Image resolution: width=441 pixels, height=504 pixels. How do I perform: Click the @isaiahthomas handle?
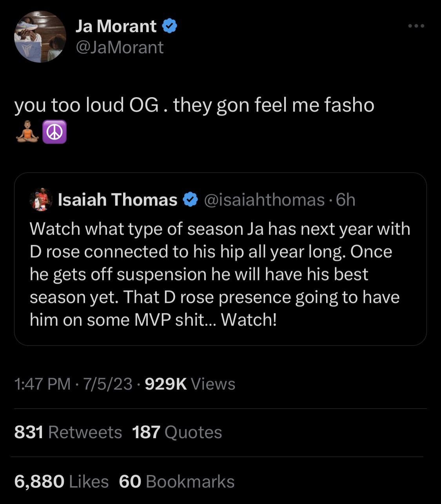tap(264, 200)
